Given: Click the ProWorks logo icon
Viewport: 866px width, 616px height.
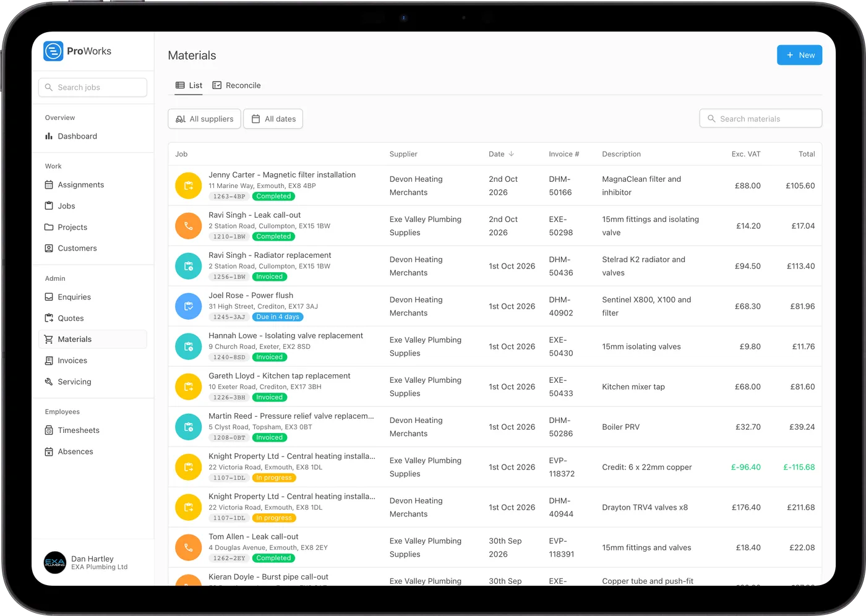Looking at the screenshot, I should 53,51.
